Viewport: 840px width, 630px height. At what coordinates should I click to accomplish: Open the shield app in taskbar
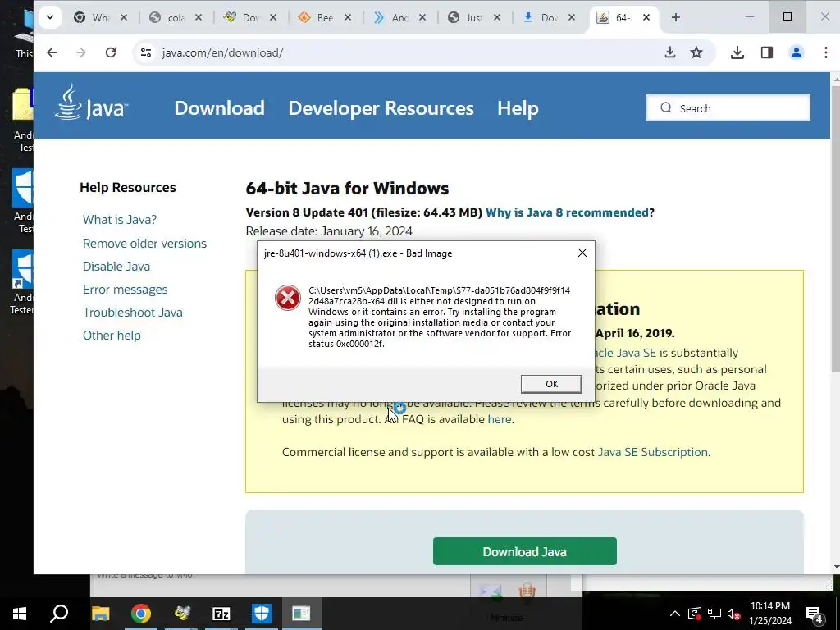click(262, 614)
